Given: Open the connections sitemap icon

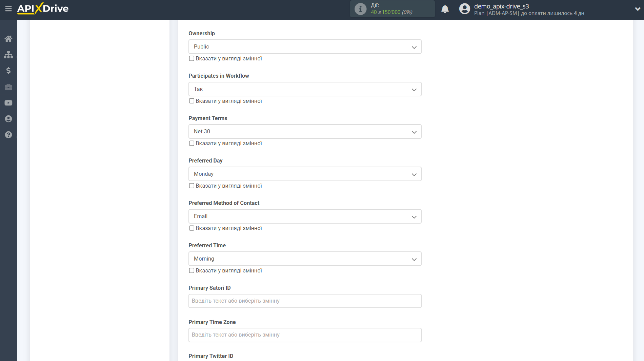Looking at the screenshot, I should [x=8, y=55].
